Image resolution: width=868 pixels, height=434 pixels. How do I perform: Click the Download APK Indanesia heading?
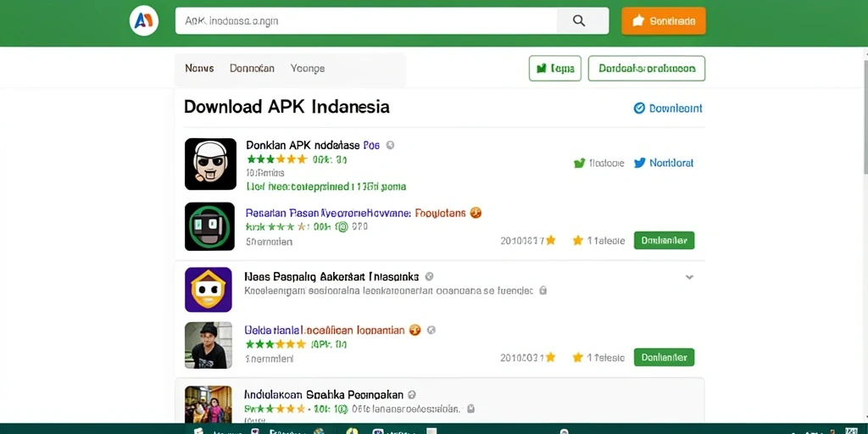pos(287,106)
